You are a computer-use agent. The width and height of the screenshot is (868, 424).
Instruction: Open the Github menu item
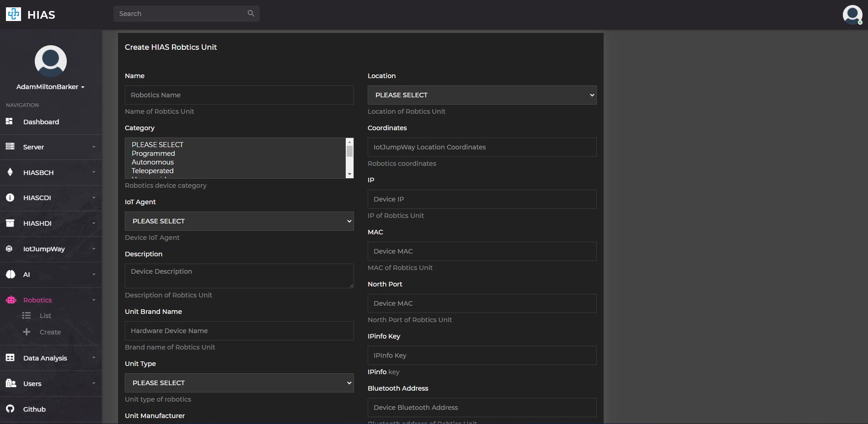click(51, 409)
